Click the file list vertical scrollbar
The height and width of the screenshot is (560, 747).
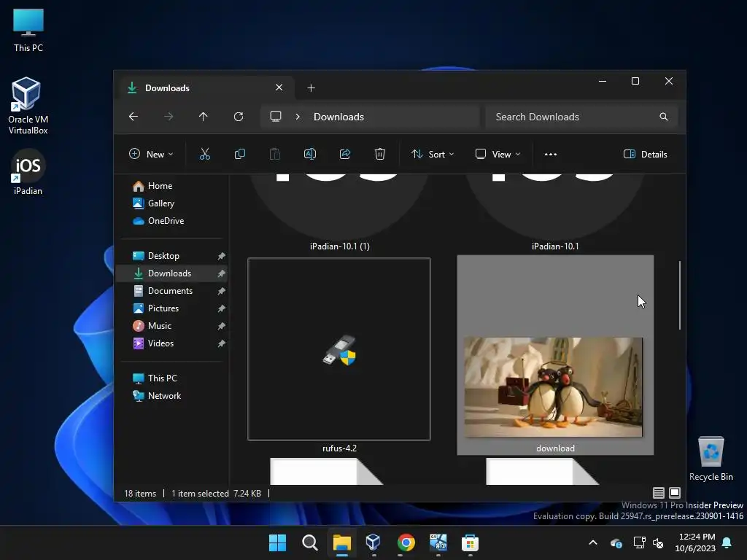[680, 295]
